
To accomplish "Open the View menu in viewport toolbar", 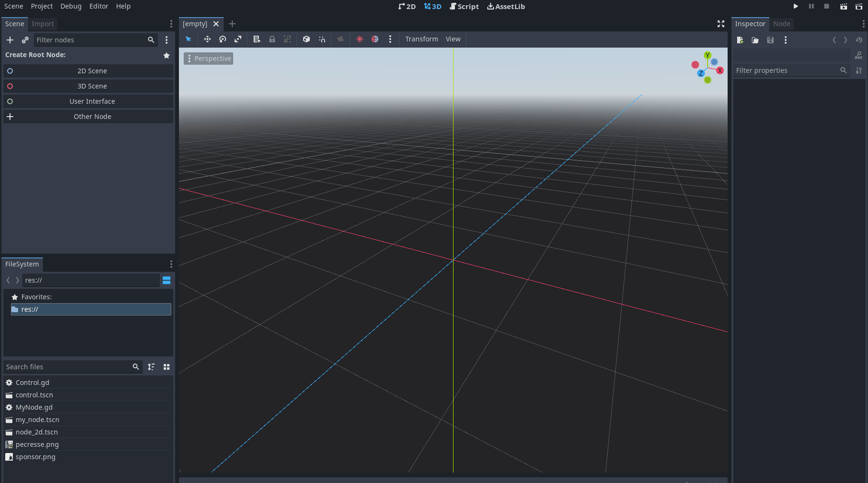I will pyautogui.click(x=453, y=39).
